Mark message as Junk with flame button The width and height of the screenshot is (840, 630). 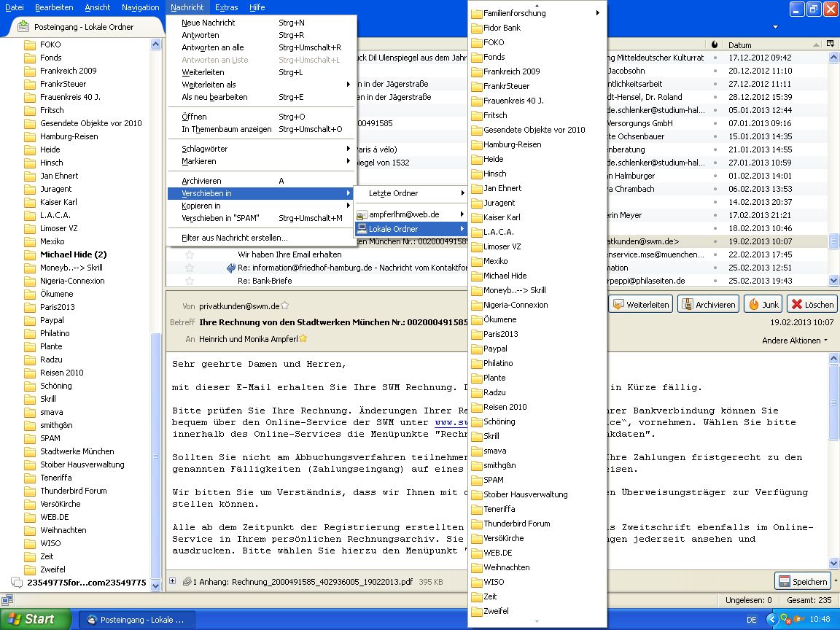(x=763, y=305)
